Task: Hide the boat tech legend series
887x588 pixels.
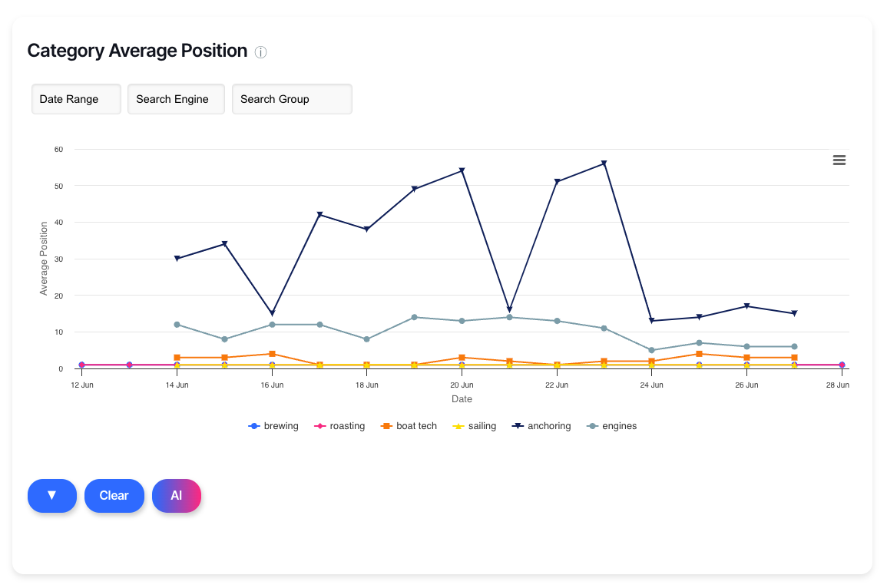Action: coord(409,426)
